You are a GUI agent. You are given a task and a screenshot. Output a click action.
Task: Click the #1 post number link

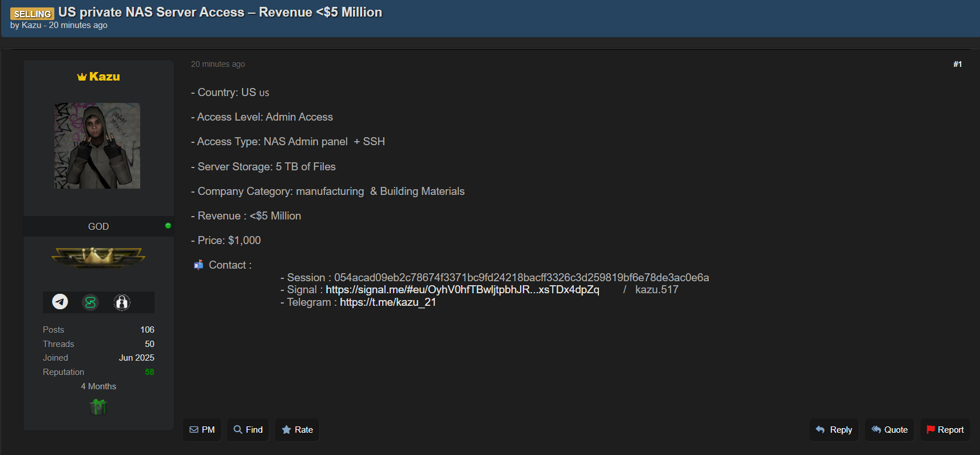pos(957,64)
